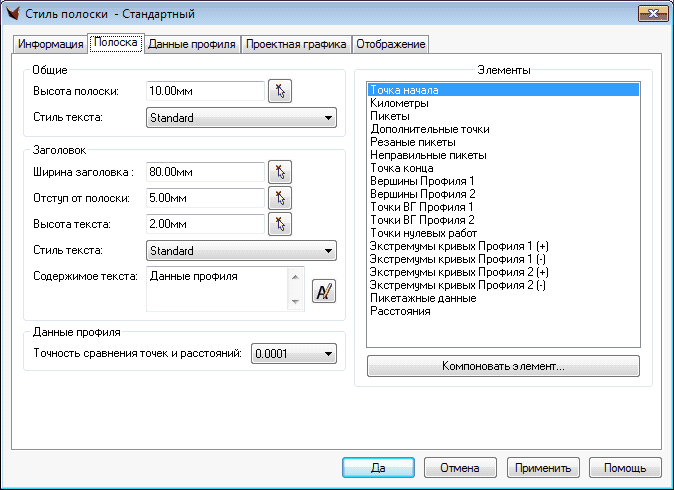
Task: Click application icon in title bar
Action: click(x=14, y=14)
